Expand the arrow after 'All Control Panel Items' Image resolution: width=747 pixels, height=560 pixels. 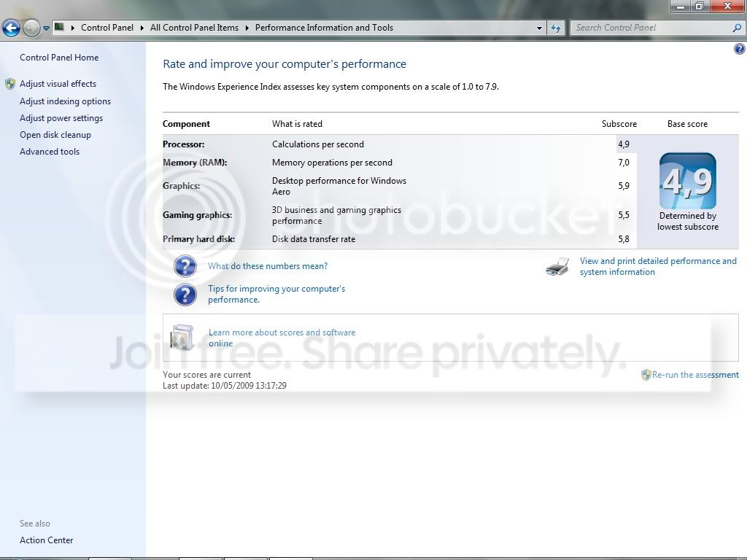[x=247, y=28]
